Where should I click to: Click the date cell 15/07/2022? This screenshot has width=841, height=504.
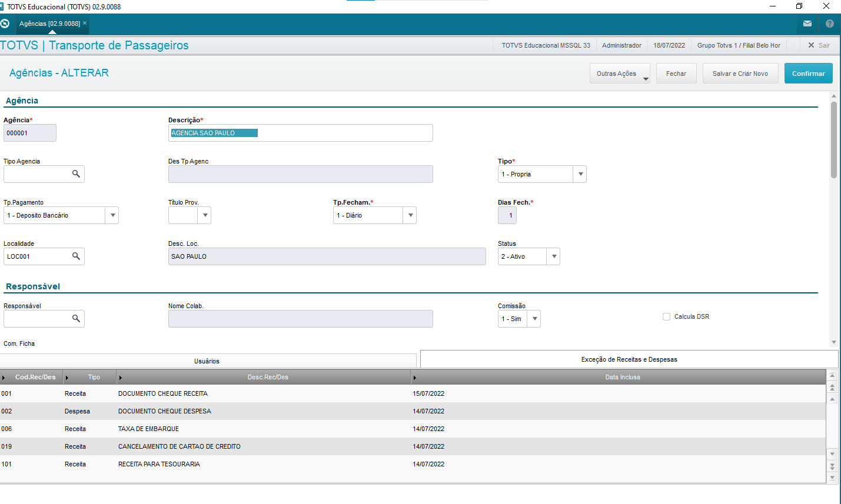[428, 393]
